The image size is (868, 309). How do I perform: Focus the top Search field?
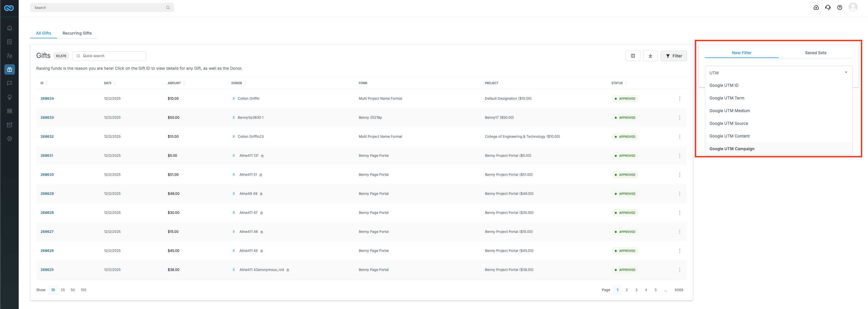click(x=102, y=7)
